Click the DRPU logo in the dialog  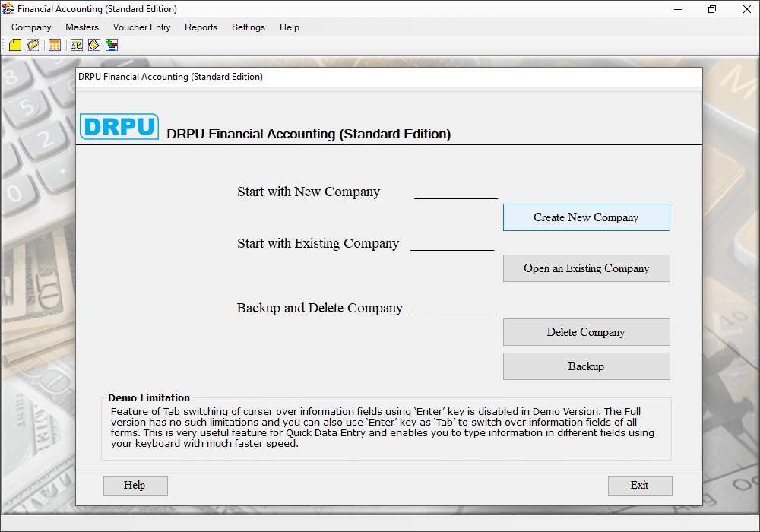click(119, 126)
